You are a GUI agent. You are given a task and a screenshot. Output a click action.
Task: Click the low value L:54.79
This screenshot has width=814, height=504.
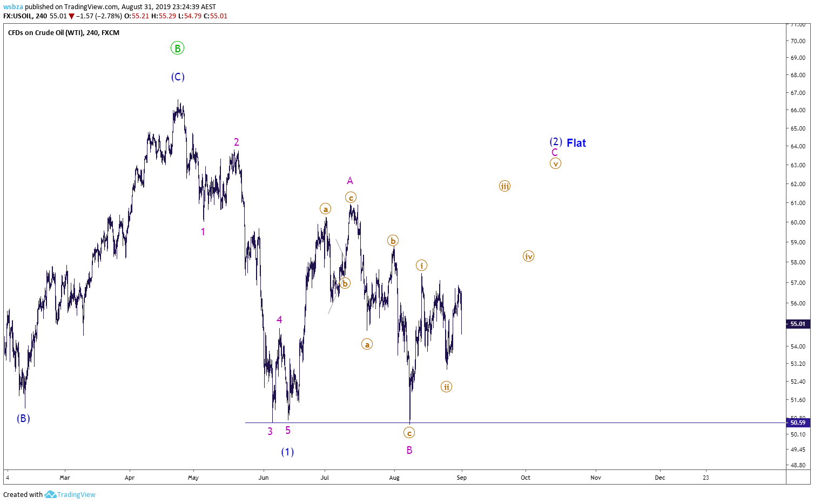point(189,16)
